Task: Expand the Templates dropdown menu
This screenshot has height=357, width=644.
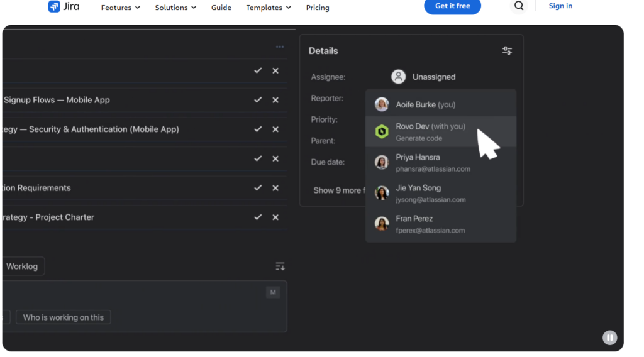Action: (x=268, y=8)
